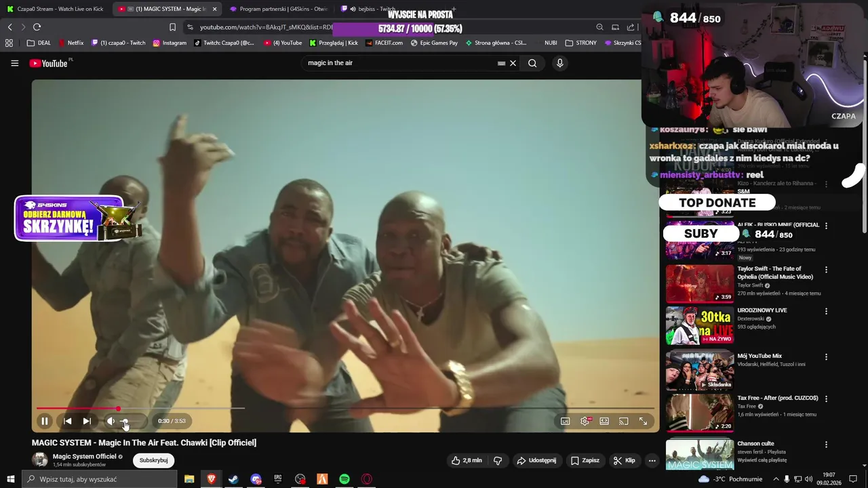Open Spotify from taskbar
868x488 pixels.
[x=344, y=479]
